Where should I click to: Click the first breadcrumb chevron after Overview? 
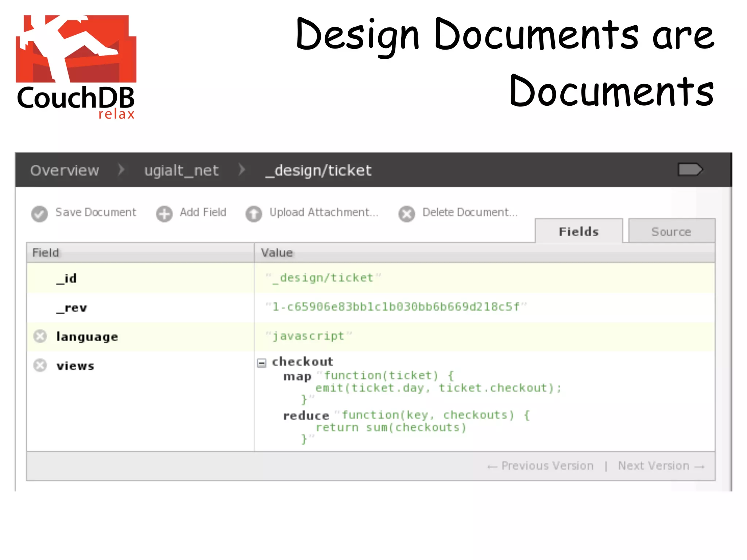click(121, 170)
